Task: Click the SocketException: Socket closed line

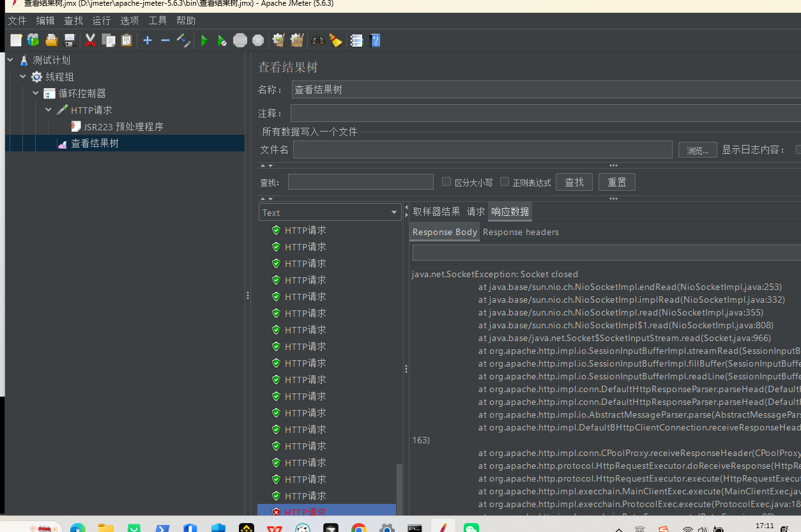Action: pos(495,274)
